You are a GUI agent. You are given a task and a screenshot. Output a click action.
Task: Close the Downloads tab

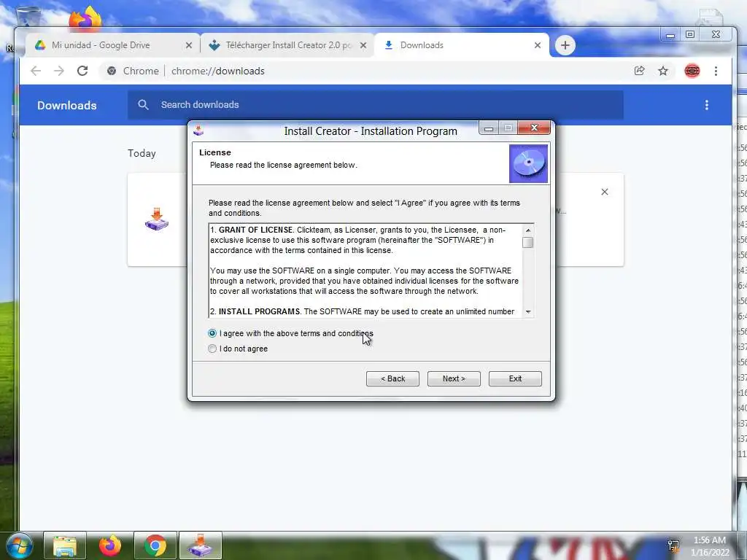coord(538,45)
